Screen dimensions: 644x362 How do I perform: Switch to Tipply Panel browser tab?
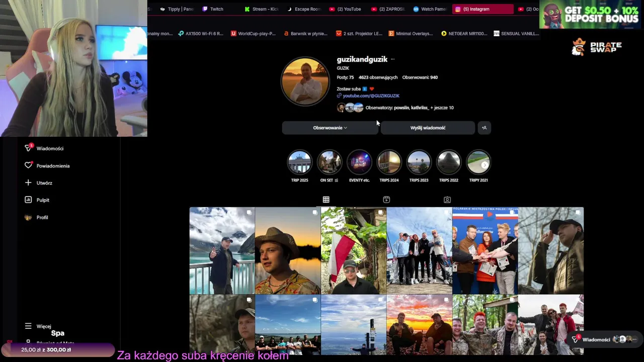177,9
